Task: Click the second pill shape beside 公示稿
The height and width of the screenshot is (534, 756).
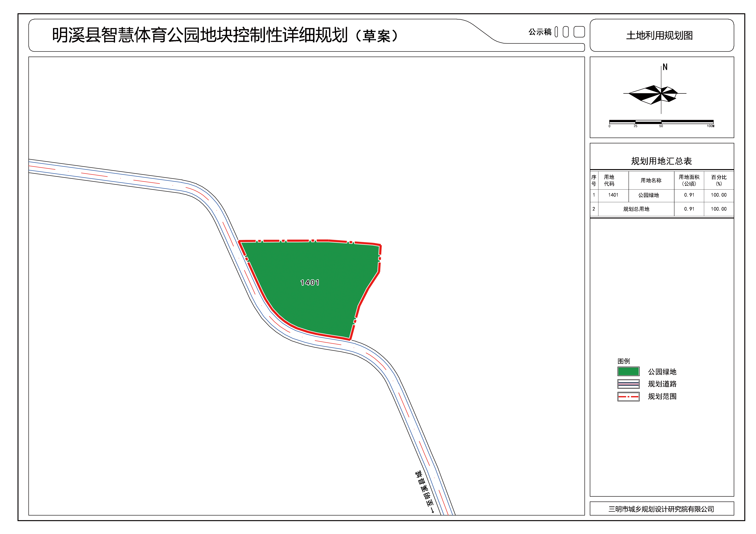Action: (566, 32)
